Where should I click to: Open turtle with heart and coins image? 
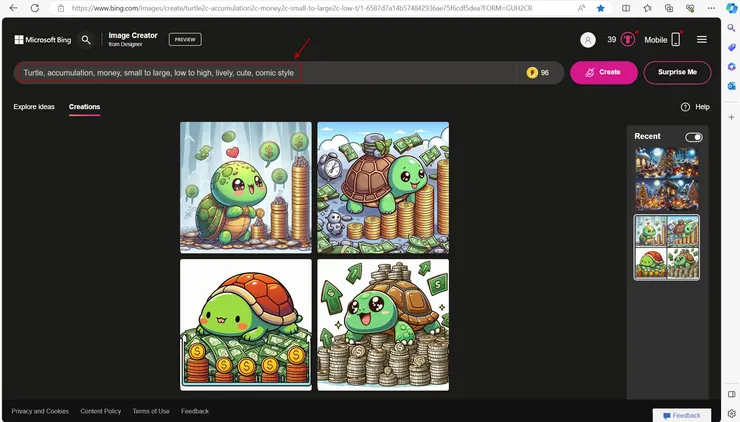coord(246,188)
